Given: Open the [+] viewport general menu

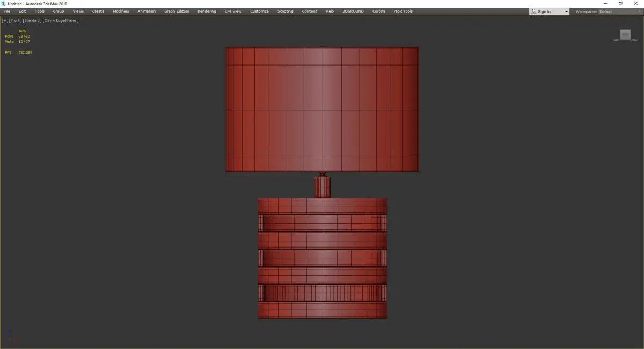Looking at the screenshot, I should click(x=4, y=20).
